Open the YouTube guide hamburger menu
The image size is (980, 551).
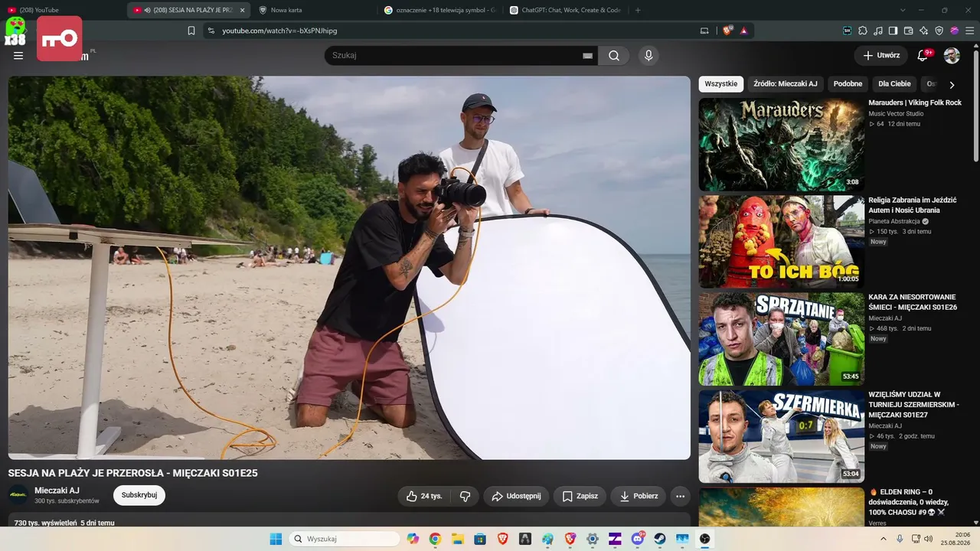point(18,56)
